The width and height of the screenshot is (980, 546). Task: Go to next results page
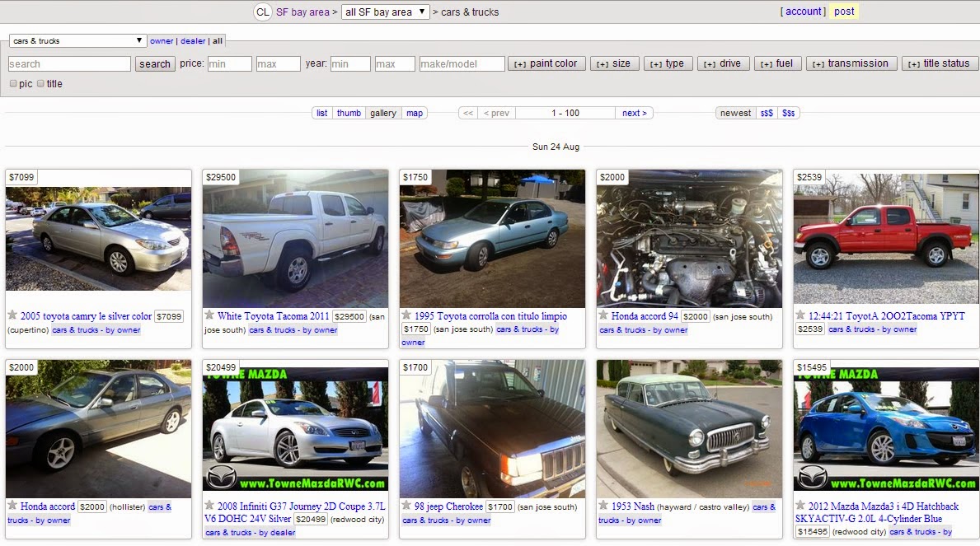pyautogui.click(x=635, y=113)
